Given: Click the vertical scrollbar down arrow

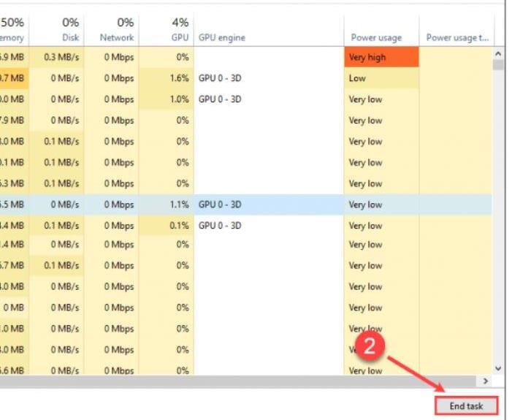Looking at the screenshot, I should click(x=499, y=369).
